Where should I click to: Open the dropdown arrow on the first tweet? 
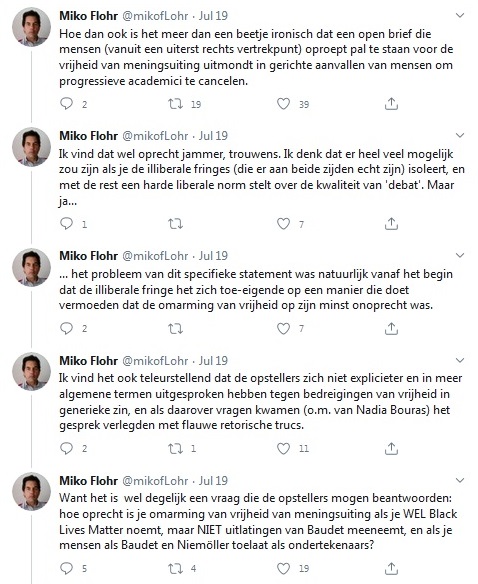(x=460, y=16)
